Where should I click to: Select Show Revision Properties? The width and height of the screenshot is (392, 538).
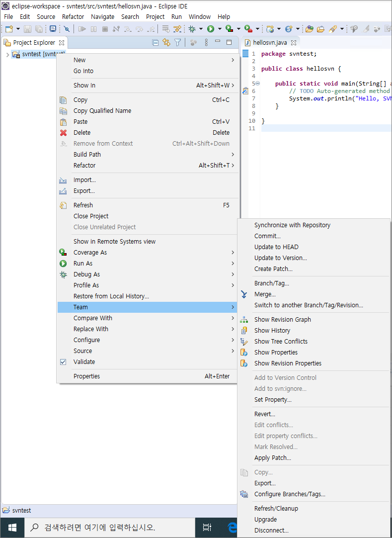314,363
